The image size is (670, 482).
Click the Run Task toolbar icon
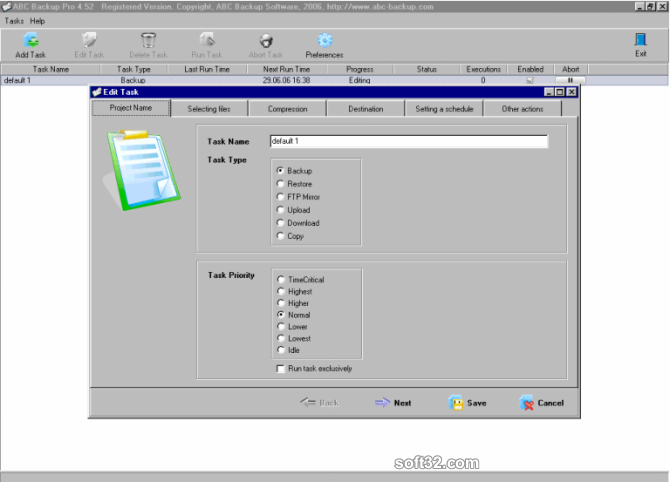207,40
